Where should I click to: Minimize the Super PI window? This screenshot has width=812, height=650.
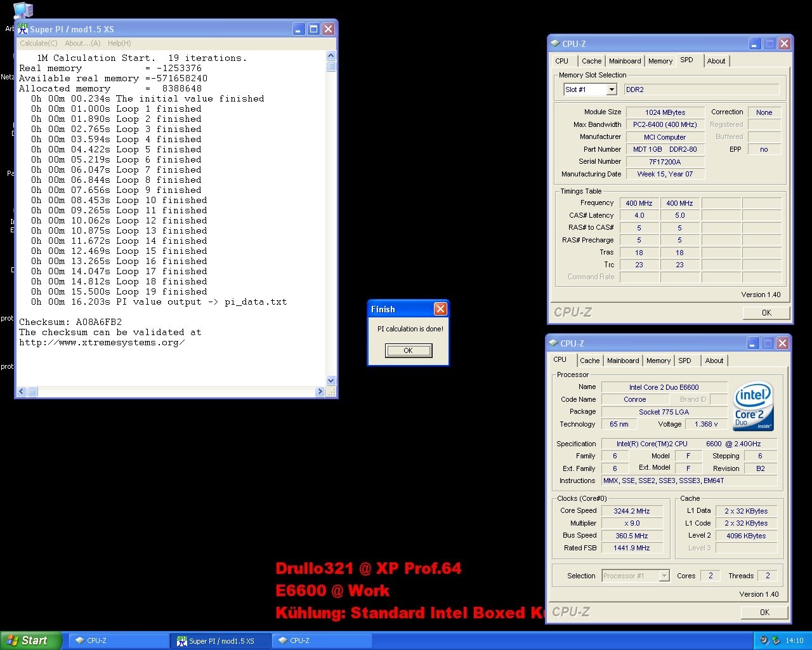(299, 29)
